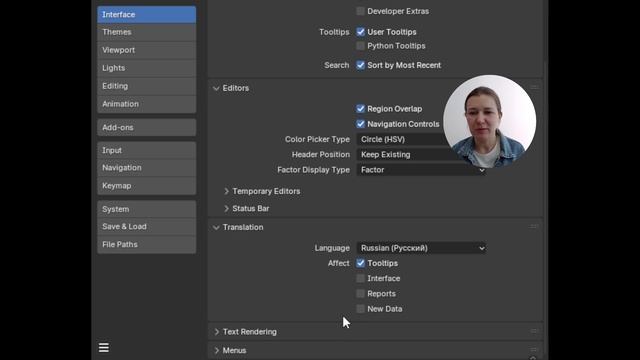
Task: Click the Text Rendering panel drag grip icon
Action: [533, 331]
